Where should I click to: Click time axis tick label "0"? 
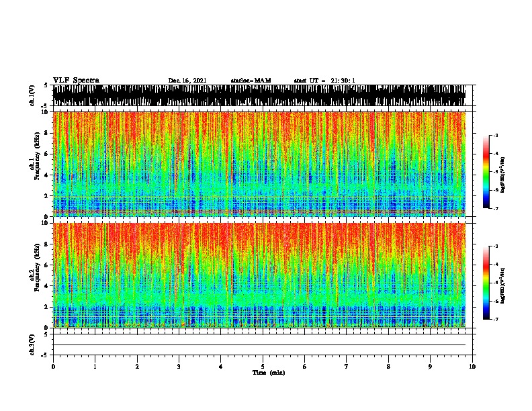pos(53,366)
